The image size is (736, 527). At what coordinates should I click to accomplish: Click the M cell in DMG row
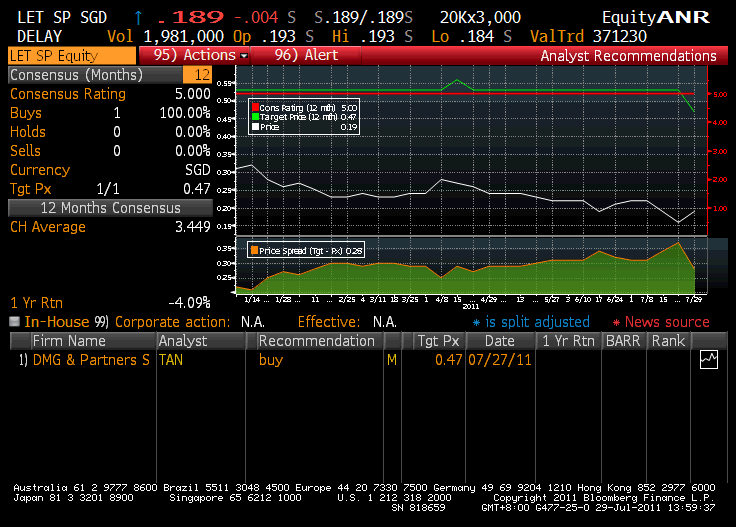pos(392,360)
